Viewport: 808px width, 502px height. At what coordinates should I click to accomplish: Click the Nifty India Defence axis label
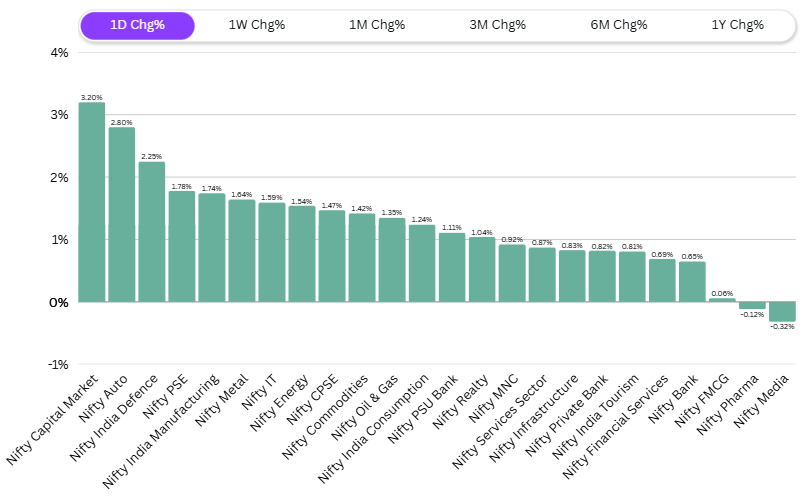[x=113, y=417]
